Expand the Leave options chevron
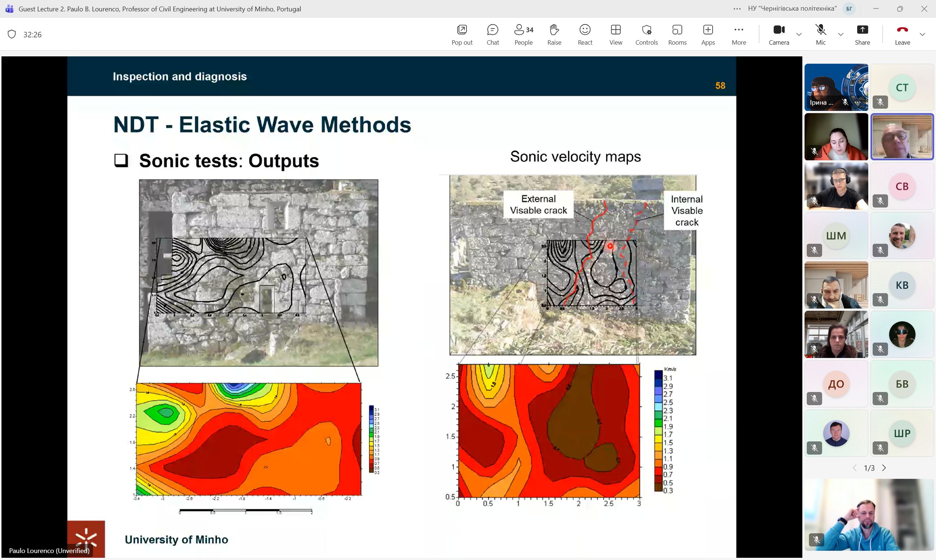Viewport: 936px width, 560px height. (922, 34)
